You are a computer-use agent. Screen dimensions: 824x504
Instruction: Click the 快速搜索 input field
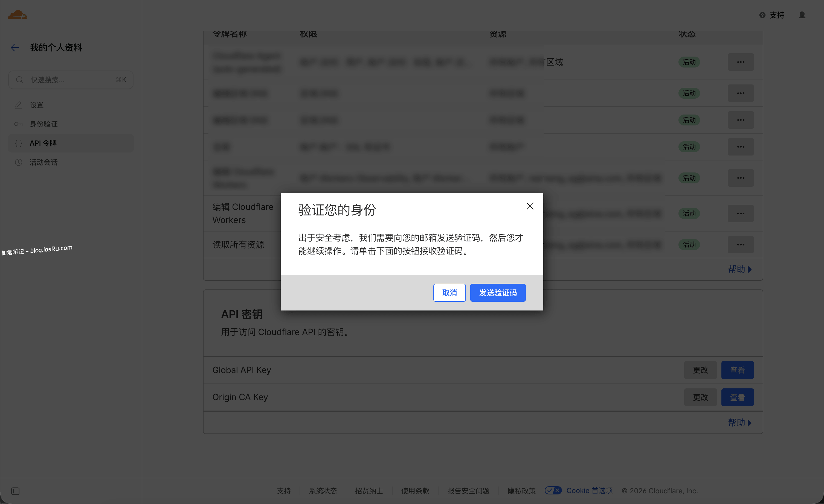coord(71,80)
